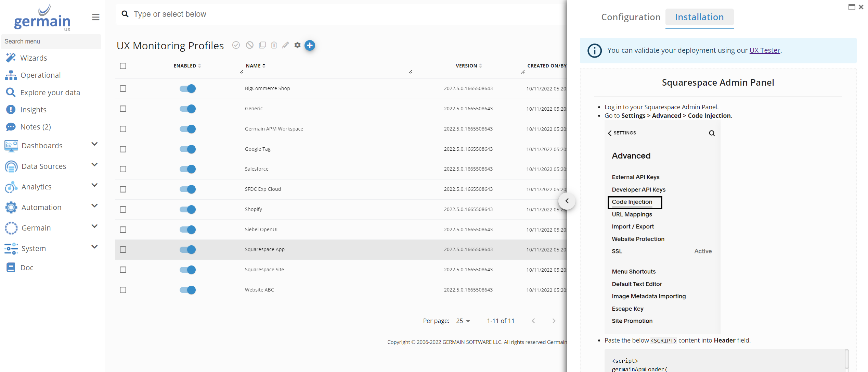Viewport: 868px width, 372px height.
Task: Click the settings gear icon in toolbar
Action: (x=297, y=45)
